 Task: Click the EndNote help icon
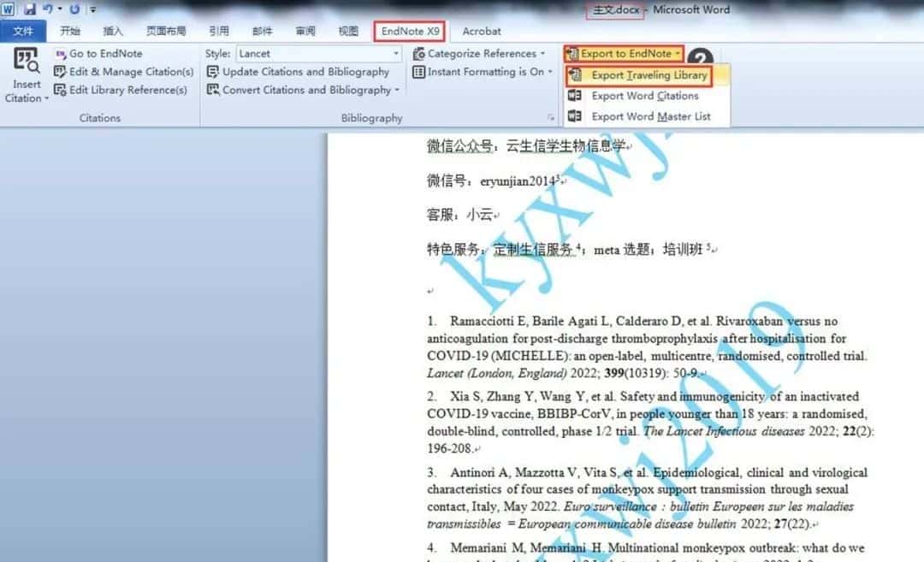(701, 54)
